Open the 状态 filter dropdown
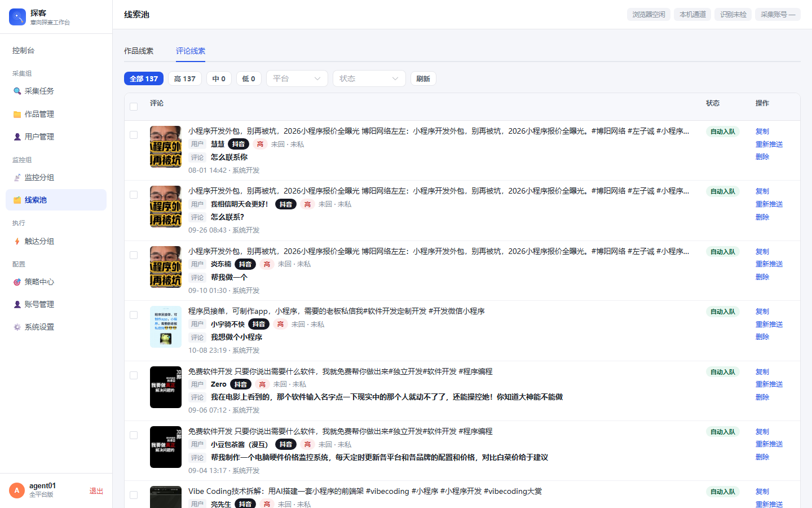 point(369,78)
